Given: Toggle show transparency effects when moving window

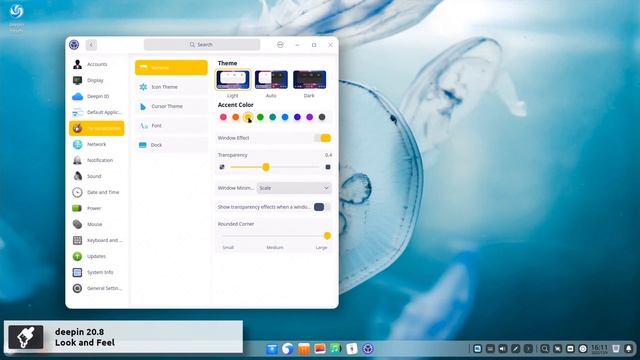Looking at the screenshot, I should click(x=322, y=207).
